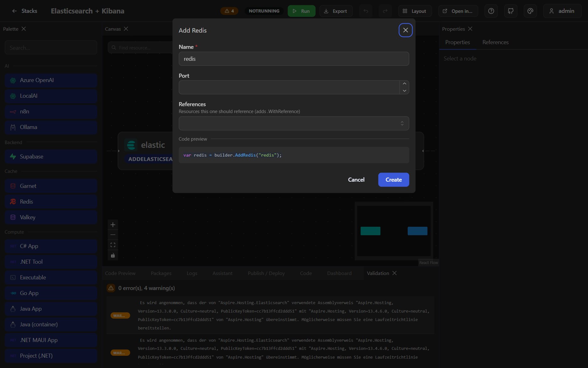
Task: Increment the Port value
Action: click(404, 84)
